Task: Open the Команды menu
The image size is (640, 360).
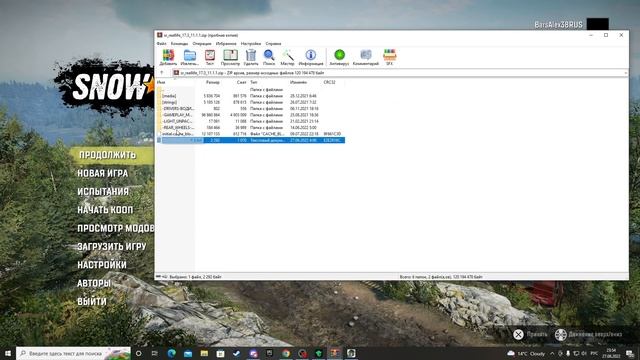Action: [179, 43]
